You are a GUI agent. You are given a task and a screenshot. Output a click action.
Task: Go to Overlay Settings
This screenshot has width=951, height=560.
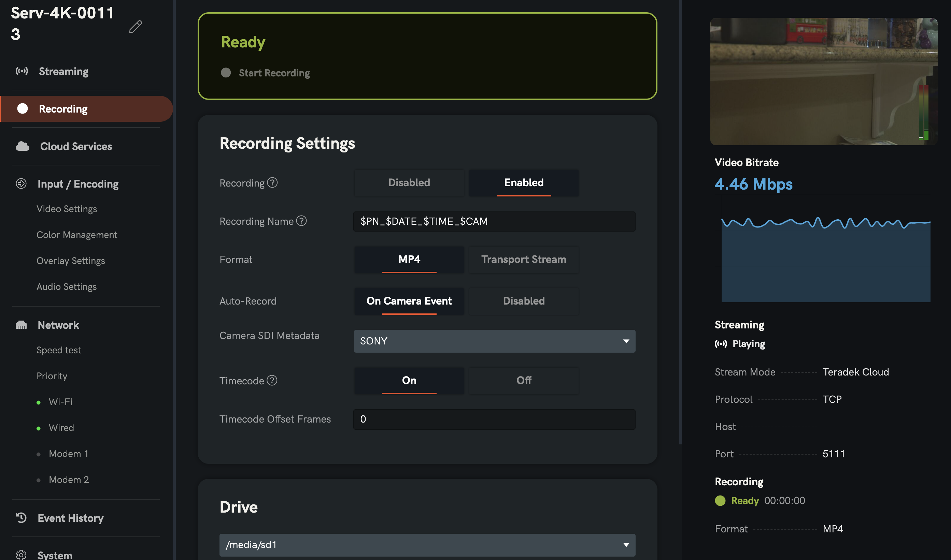point(71,261)
